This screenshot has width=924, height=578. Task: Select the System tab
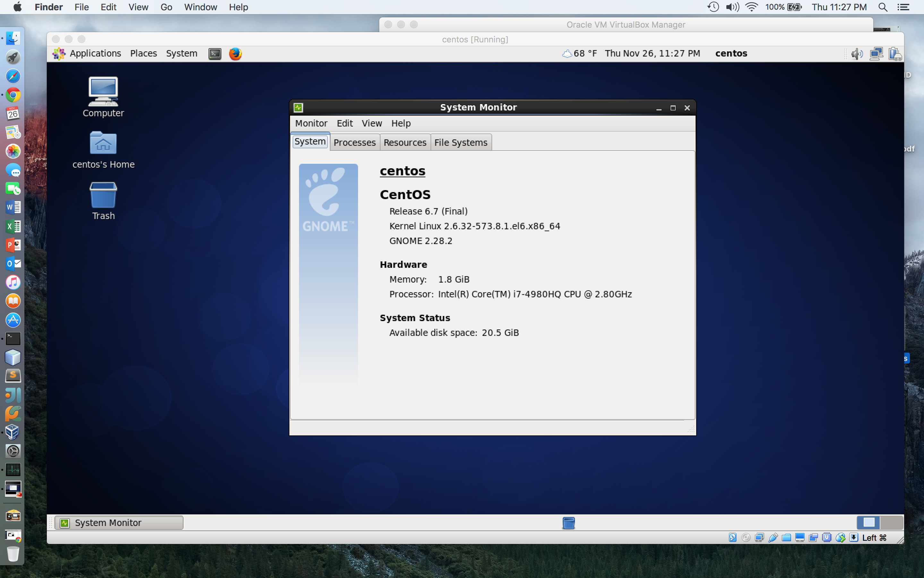310,141
